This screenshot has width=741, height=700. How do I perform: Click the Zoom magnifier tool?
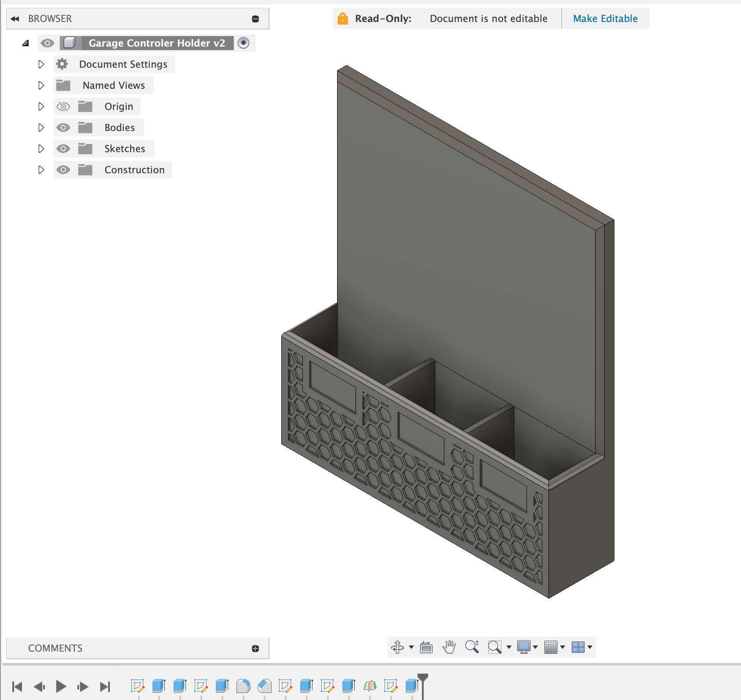pyautogui.click(x=472, y=647)
